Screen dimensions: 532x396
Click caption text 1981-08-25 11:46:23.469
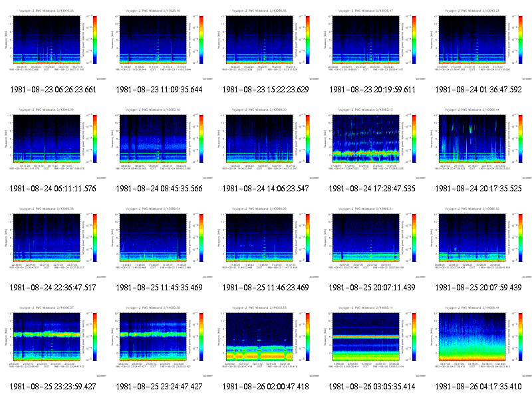click(265, 288)
